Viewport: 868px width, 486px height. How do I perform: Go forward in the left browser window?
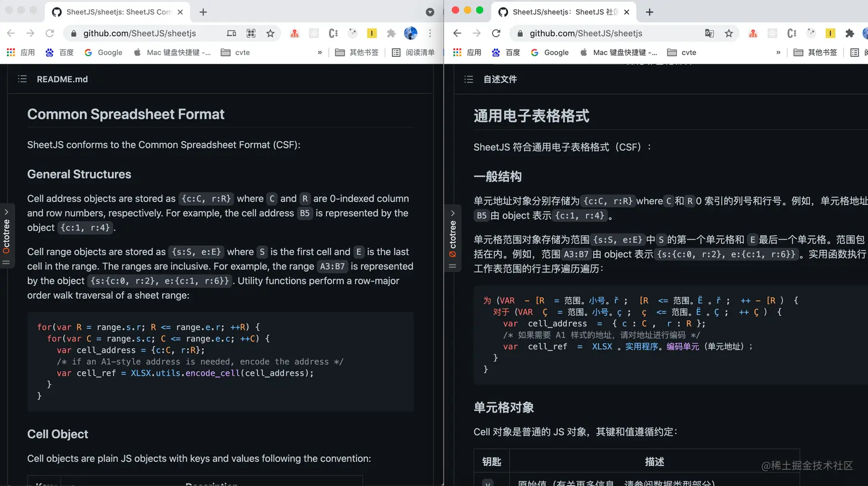[30, 33]
